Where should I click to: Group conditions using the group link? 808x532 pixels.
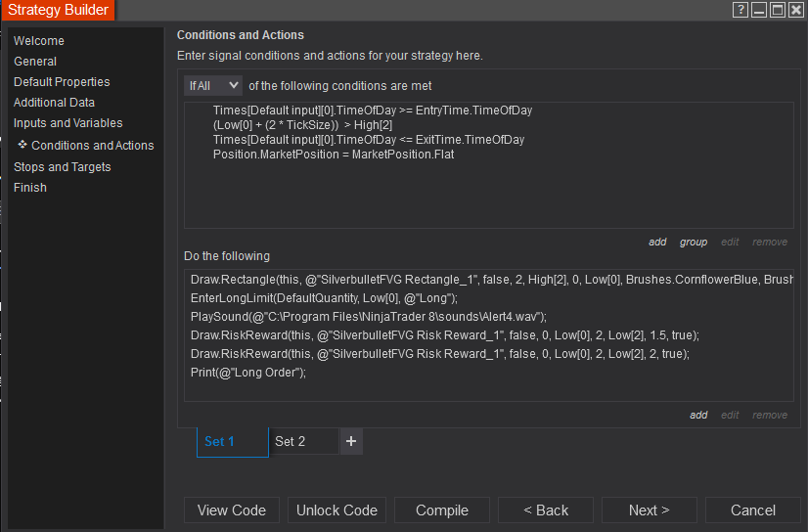694,243
